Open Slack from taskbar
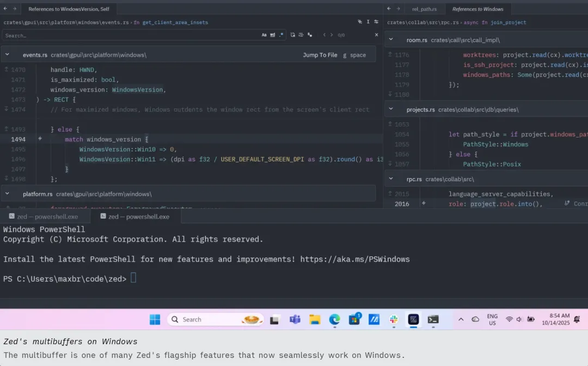The height and width of the screenshot is (366, 588). pos(394,320)
